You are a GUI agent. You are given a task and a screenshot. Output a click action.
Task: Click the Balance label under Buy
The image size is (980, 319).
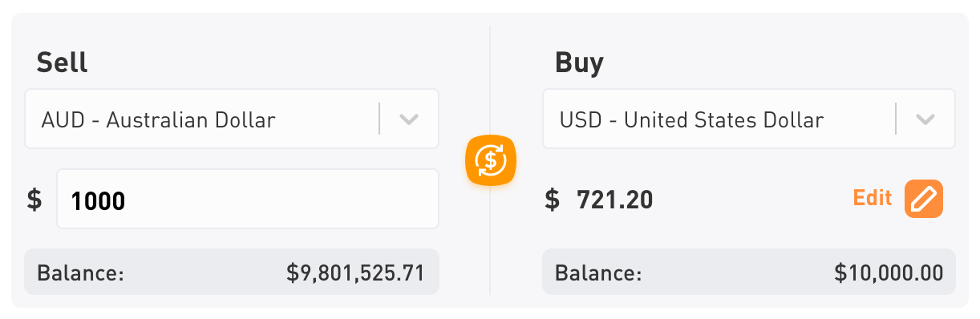click(598, 273)
